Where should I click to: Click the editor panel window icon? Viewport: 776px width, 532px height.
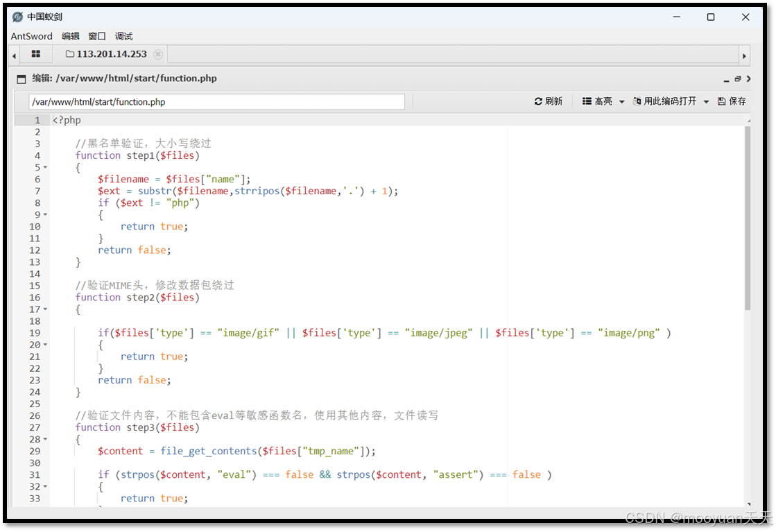(x=21, y=78)
